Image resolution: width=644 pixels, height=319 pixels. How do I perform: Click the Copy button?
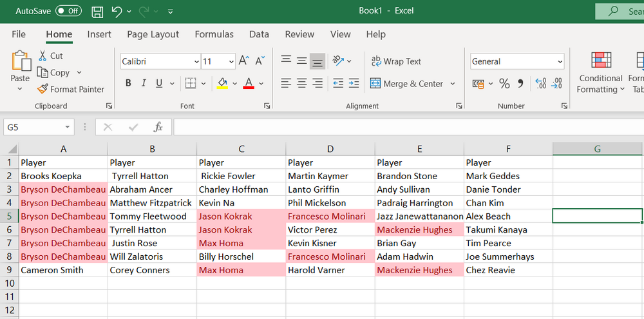point(54,72)
